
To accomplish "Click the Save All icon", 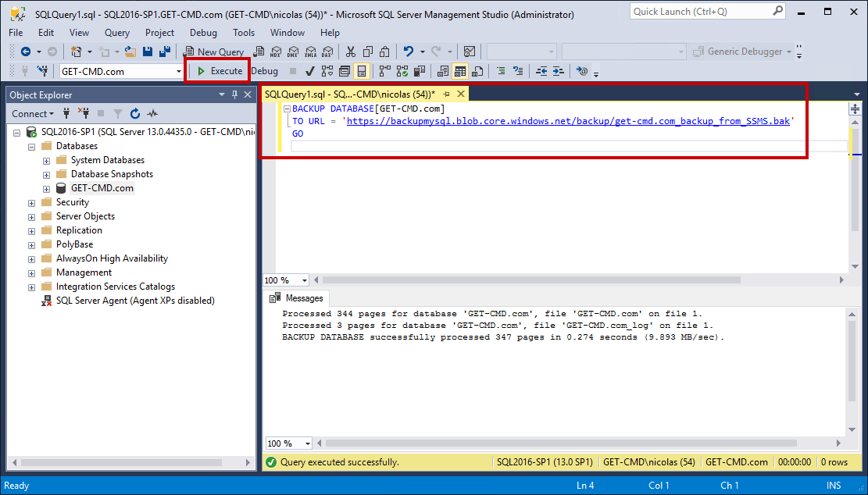I will click(164, 52).
